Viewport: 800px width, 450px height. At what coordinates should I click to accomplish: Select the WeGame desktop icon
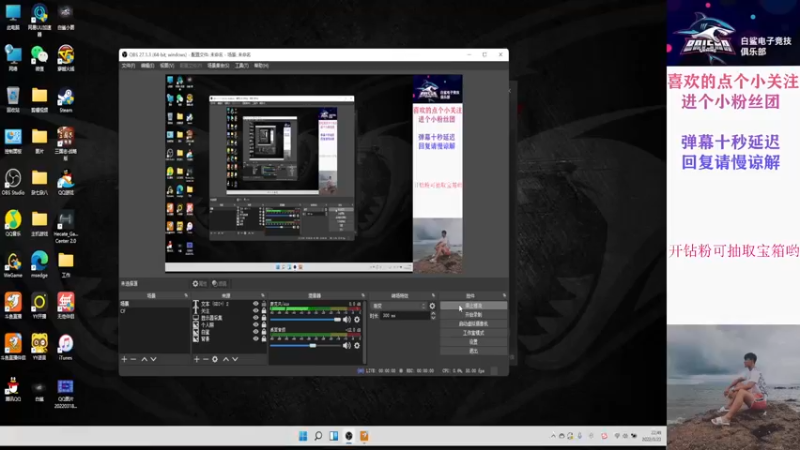coord(13,265)
